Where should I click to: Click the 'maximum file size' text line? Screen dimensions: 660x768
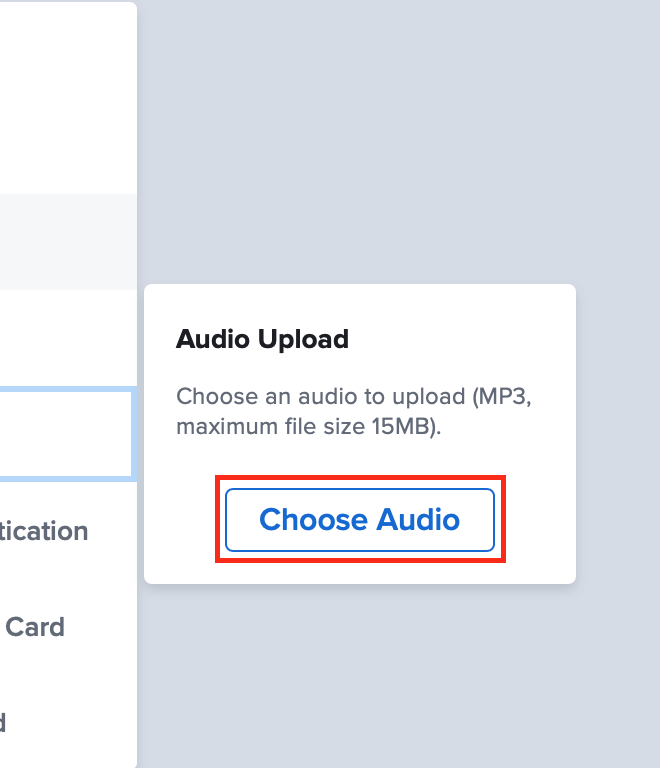click(270, 426)
